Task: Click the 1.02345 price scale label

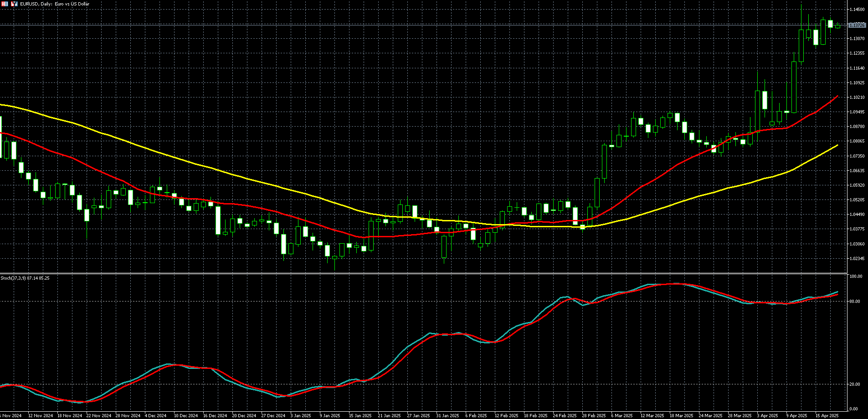Action: click(x=857, y=259)
